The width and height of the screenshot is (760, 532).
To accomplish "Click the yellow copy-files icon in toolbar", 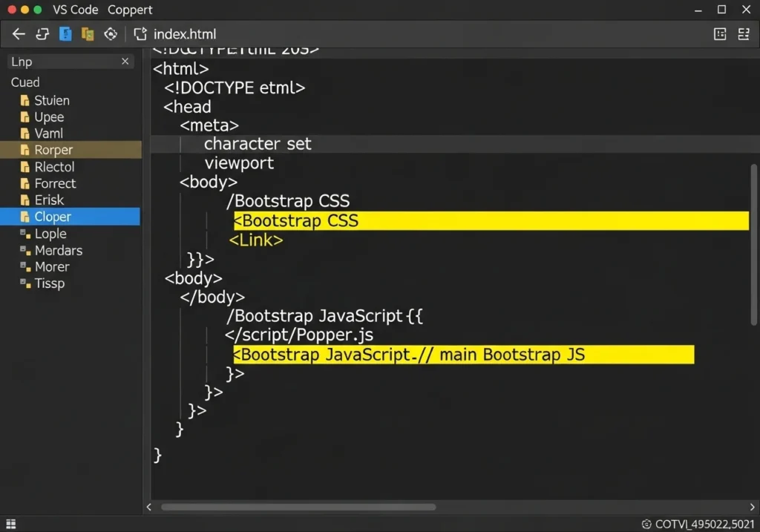I will tap(88, 34).
